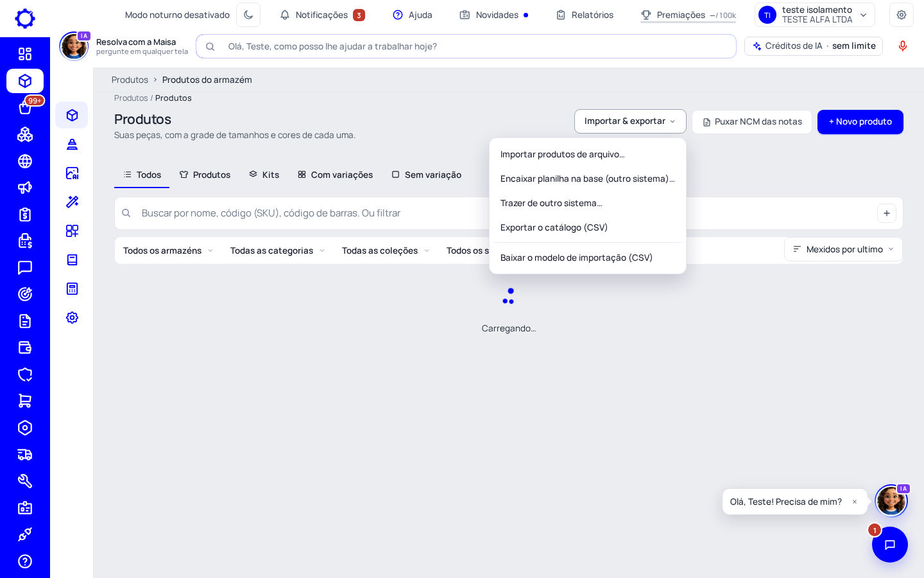
Task: Click the Puxar NCM das notas button
Action: [752, 122]
